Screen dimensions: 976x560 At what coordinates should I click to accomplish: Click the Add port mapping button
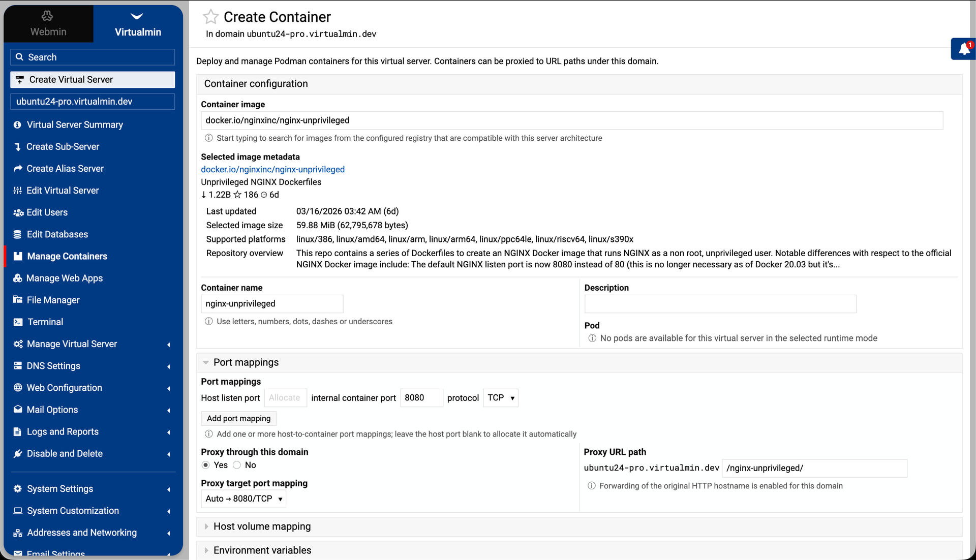coord(238,418)
